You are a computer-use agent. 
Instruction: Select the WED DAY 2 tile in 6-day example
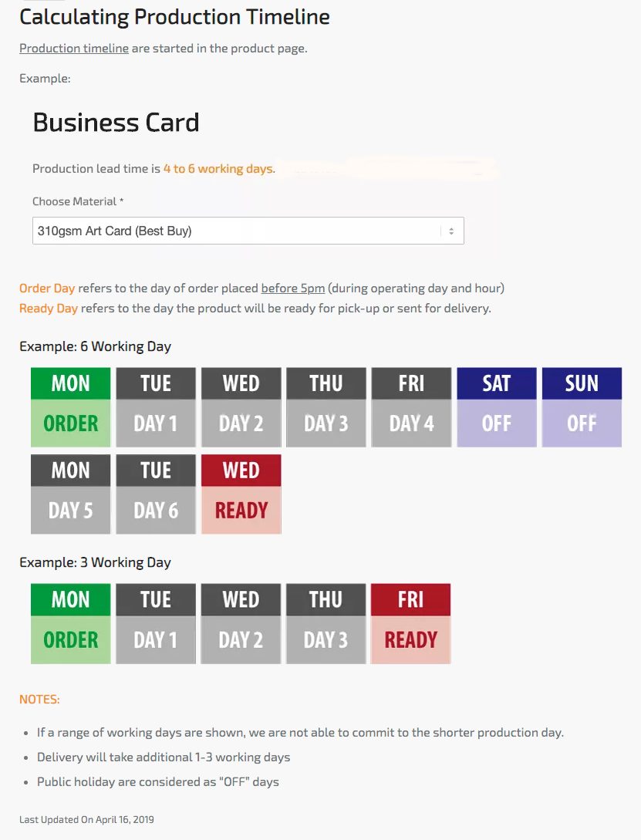pos(241,407)
